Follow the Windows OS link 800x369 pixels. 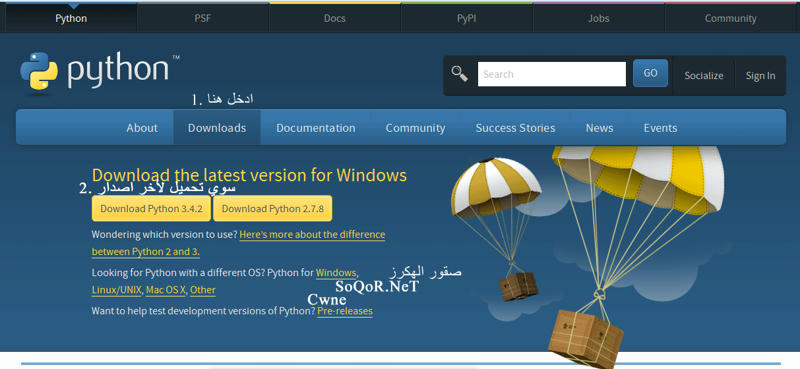[336, 273]
